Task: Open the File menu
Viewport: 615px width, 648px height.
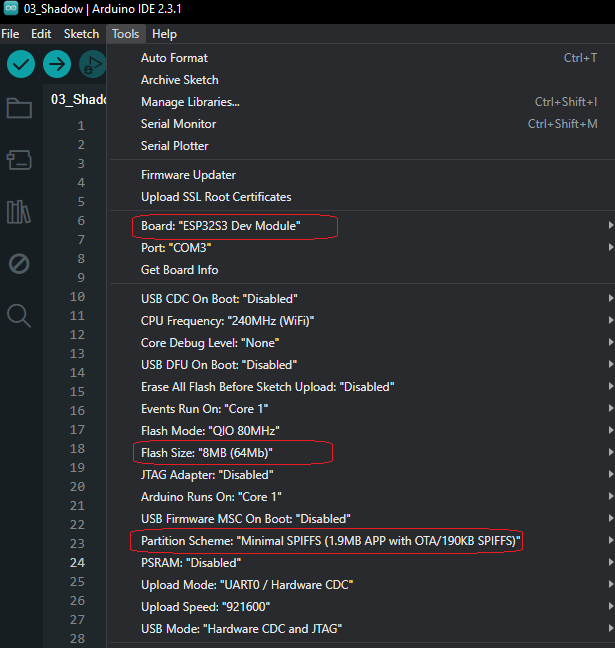Action: point(10,34)
